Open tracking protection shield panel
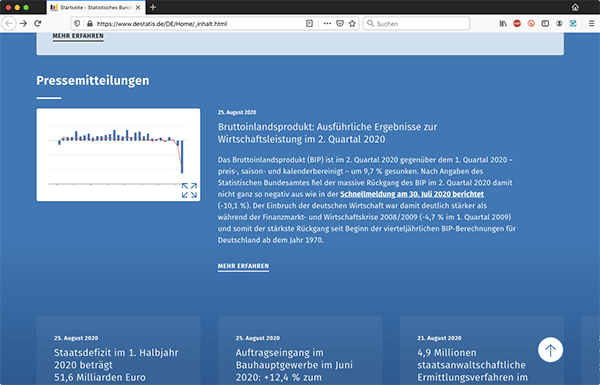600x385 pixels. tap(77, 23)
